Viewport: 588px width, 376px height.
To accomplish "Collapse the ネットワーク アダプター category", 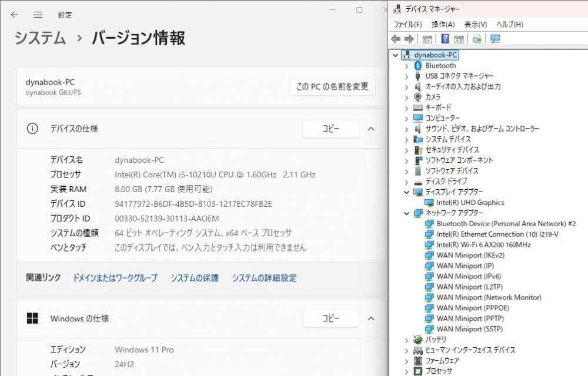I will tap(407, 213).
